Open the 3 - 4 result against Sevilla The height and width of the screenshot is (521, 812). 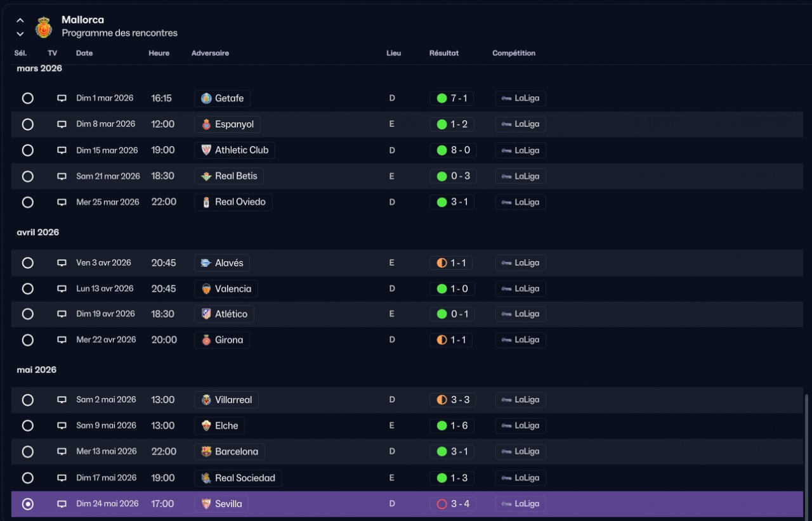(x=453, y=504)
